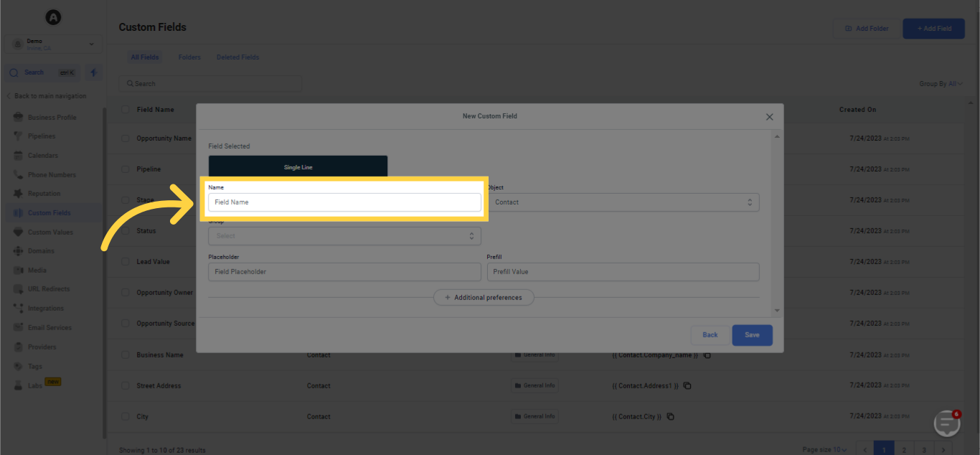Go to Domains in the sidebar

[x=41, y=251]
